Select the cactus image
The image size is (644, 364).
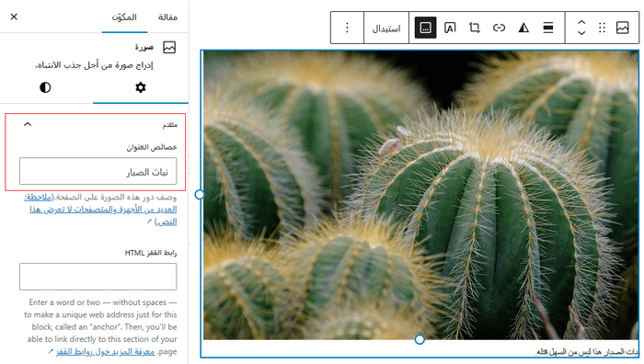[x=421, y=195]
